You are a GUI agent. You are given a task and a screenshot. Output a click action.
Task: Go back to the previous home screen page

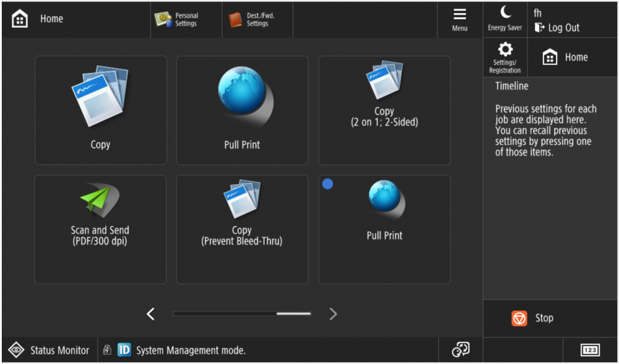[150, 314]
